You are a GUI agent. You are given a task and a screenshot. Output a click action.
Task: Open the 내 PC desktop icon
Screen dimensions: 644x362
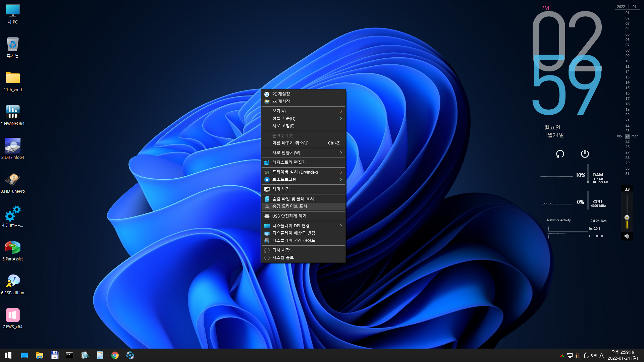[x=13, y=14]
